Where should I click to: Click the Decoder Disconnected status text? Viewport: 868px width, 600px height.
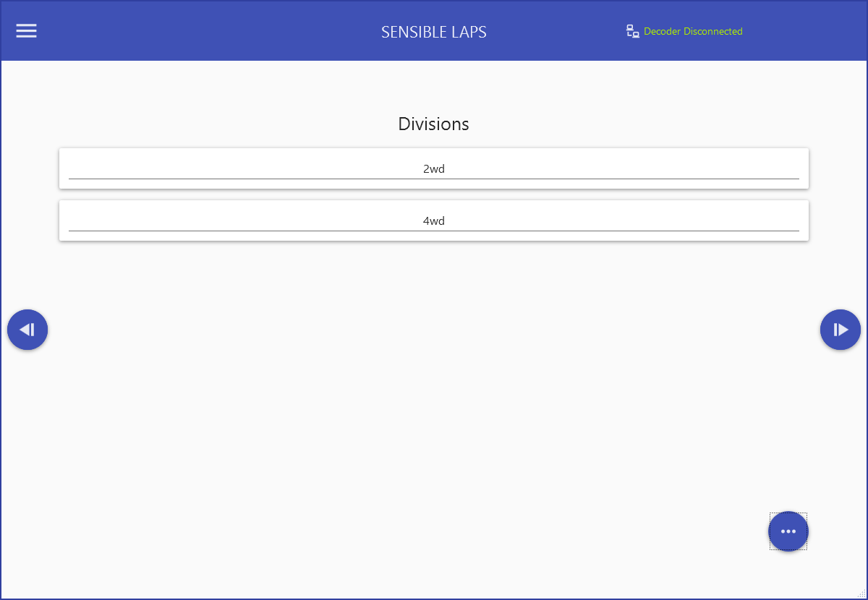[x=692, y=31]
